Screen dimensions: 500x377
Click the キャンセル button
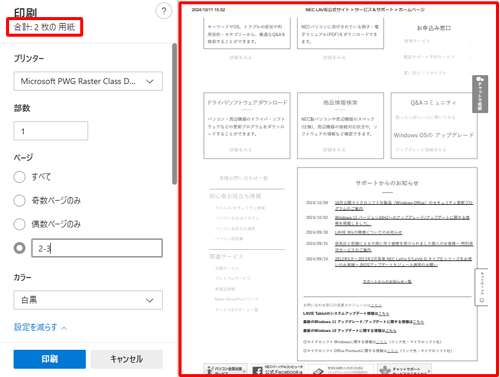pos(127,359)
